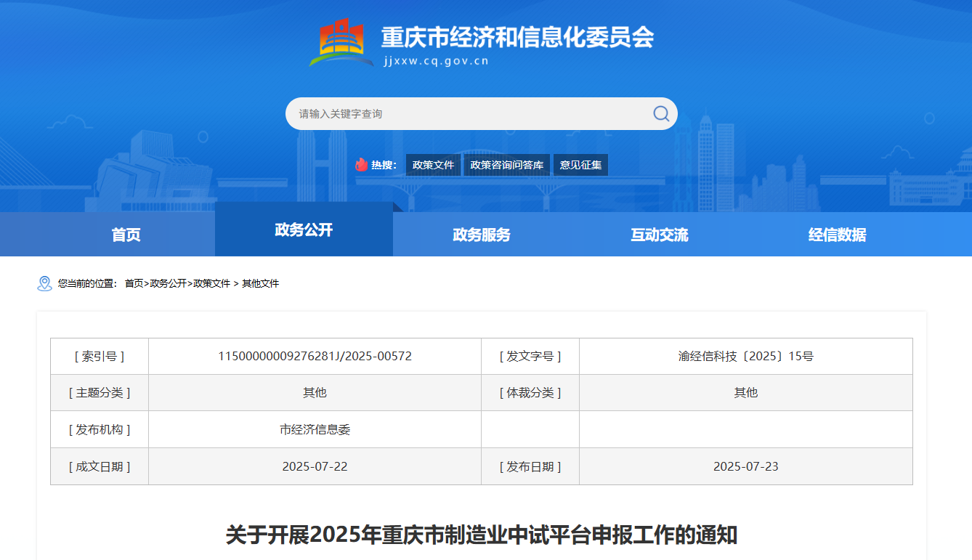Click the Chongqing commission emblem logo
The height and width of the screenshot is (560, 972).
341,41
